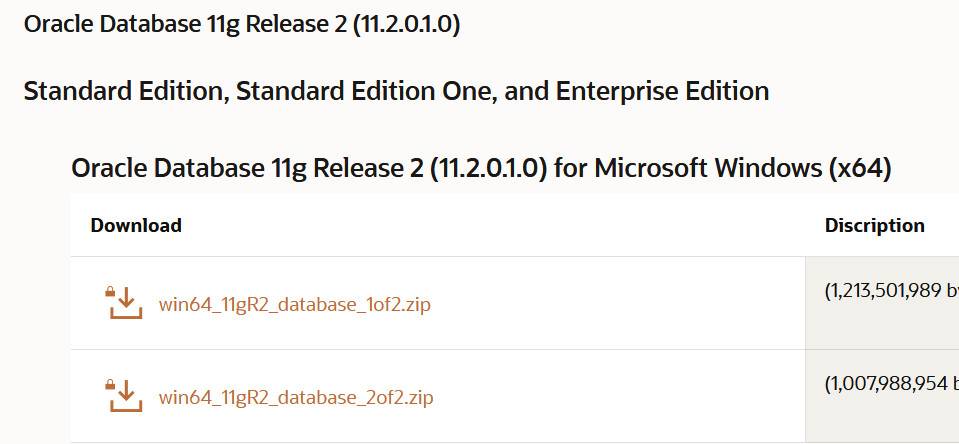Select the Discription column header
Image resolution: width=959 pixels, height=444 pixels.
875,226
